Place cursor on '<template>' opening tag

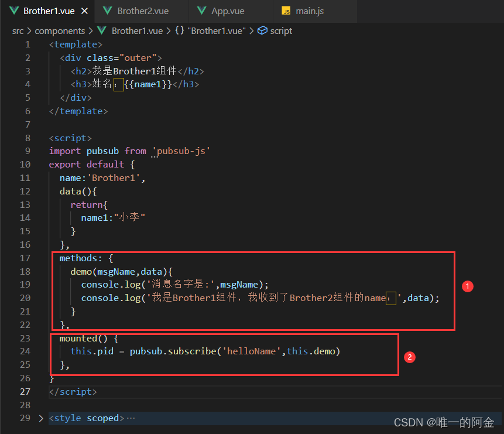[x=76, y=45]
